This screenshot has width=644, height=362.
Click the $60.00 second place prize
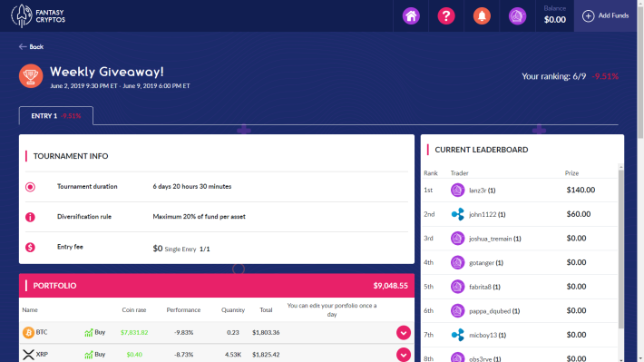pyautogui.click(x=579, y=214)
